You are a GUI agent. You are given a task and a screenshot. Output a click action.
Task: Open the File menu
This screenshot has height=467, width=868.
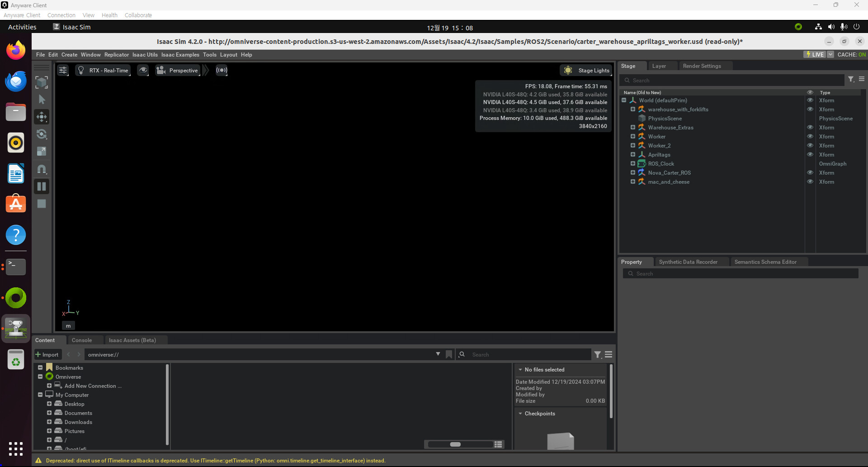(x=40, y=55)
